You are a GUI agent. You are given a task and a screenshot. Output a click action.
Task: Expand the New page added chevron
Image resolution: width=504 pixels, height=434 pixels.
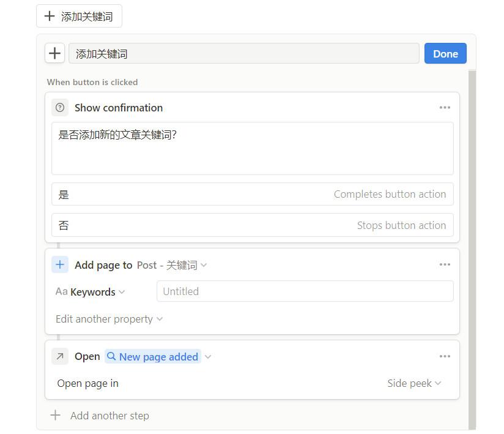[208, 356]
